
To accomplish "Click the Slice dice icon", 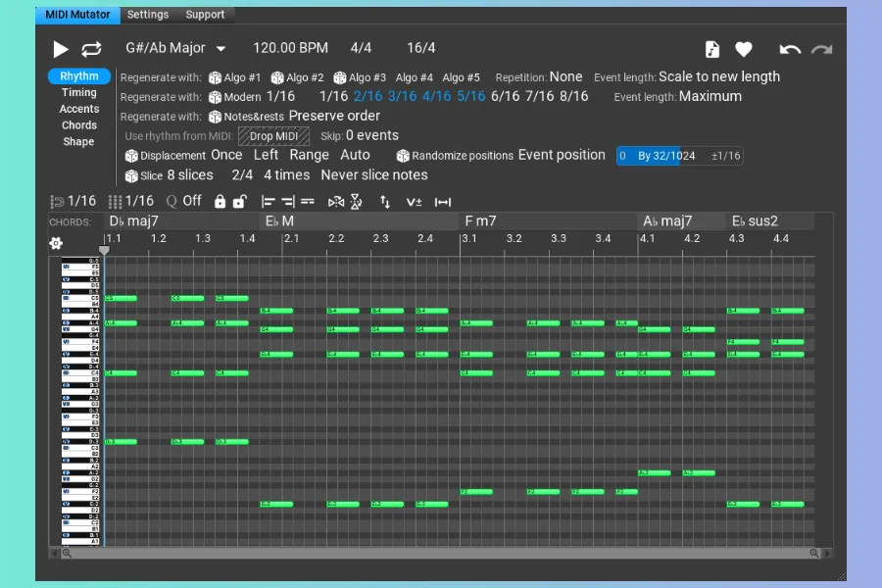I will point(131,175).
